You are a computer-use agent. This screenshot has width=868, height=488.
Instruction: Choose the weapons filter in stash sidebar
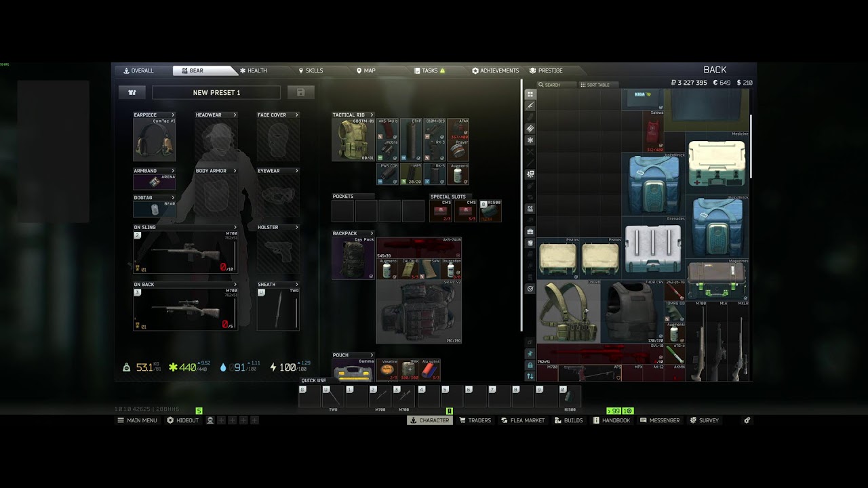pyautogui.click(x=530, y=106)
